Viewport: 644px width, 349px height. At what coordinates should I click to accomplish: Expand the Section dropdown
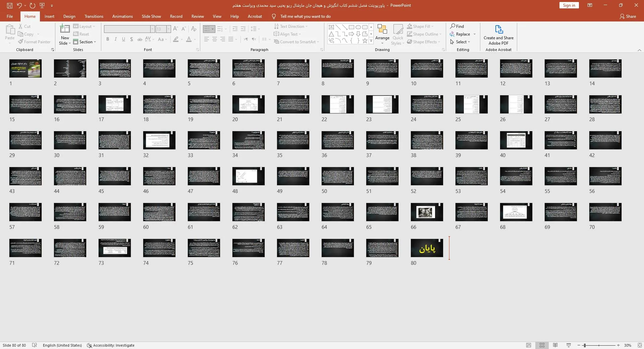(x=85, y=42)
